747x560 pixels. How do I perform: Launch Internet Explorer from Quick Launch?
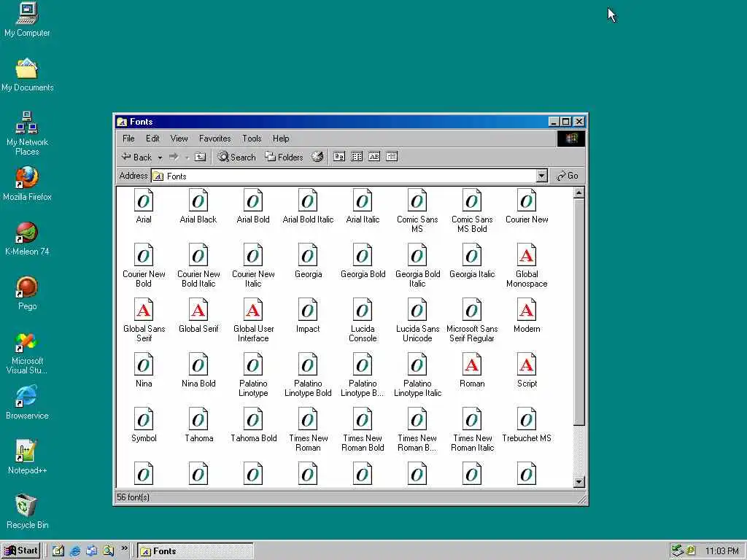point(75,551)
